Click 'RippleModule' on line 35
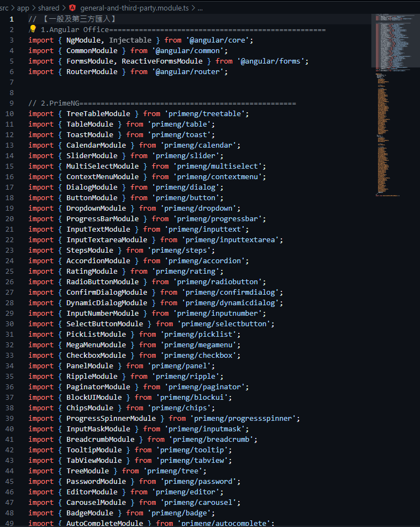Screen dimensions: 420x527 (x=92, y=377)
